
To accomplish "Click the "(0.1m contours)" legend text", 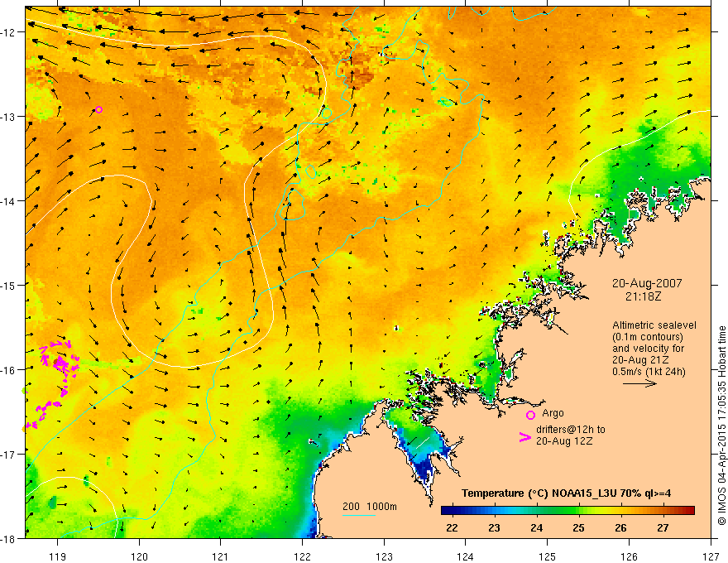I will coord(648,337).
